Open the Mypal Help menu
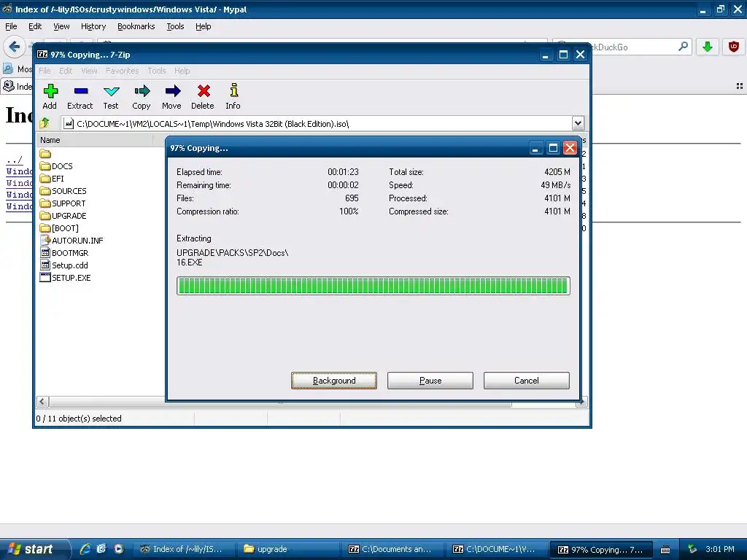 (x=204, y=26)
